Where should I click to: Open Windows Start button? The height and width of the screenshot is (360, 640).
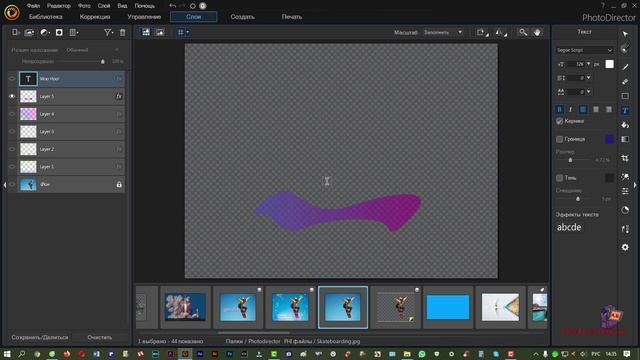(7, 354)
